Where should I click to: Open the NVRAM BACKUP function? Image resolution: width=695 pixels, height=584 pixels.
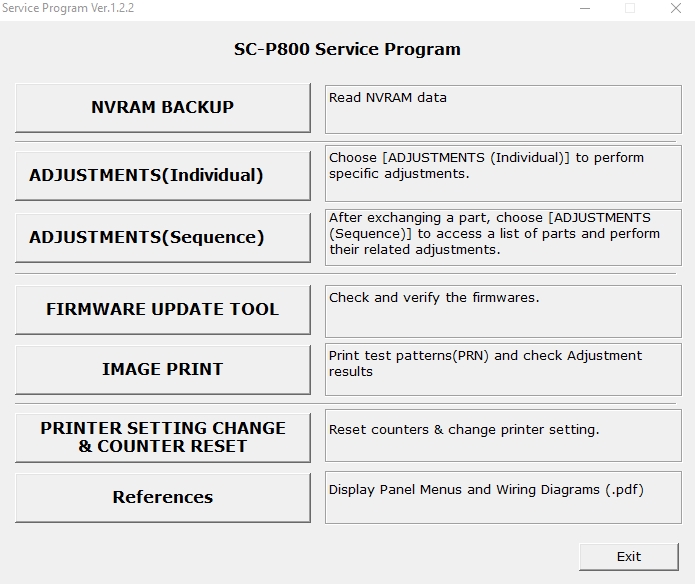point(163,108)
